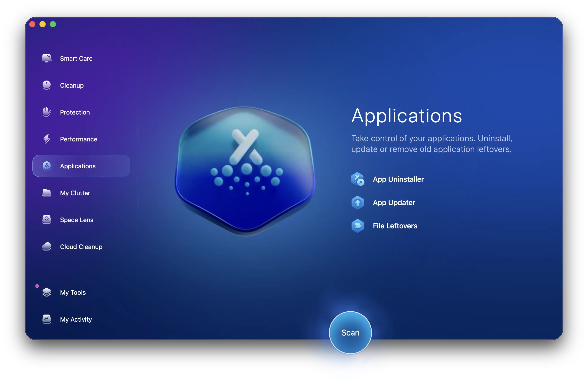Viewport: 588px width, 390px height.
Task: Click the large Applications hexagon emblem
Action: click(245, 171)
